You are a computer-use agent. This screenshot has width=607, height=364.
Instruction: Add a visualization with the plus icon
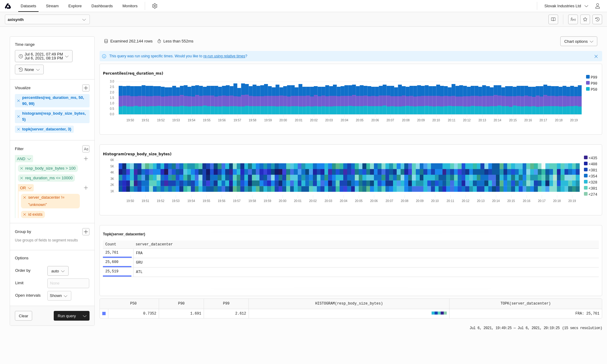86,88
